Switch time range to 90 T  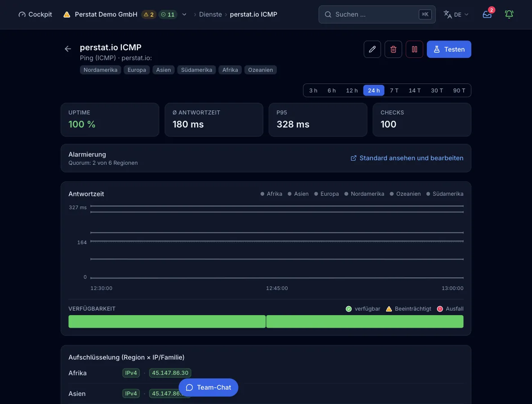(x=459, y=91)
